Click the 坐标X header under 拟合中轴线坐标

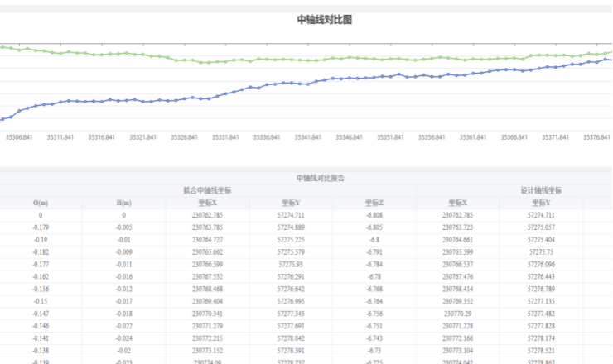(207, 203)
